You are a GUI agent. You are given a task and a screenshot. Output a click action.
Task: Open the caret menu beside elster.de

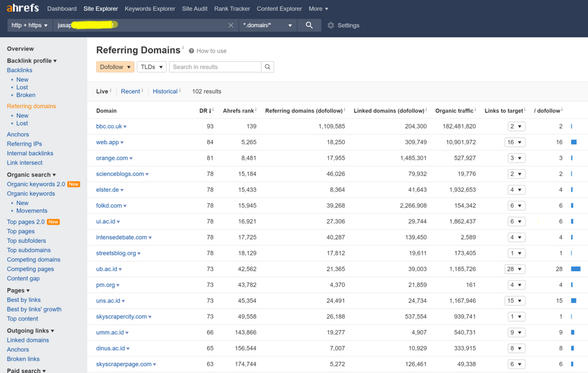122,190
